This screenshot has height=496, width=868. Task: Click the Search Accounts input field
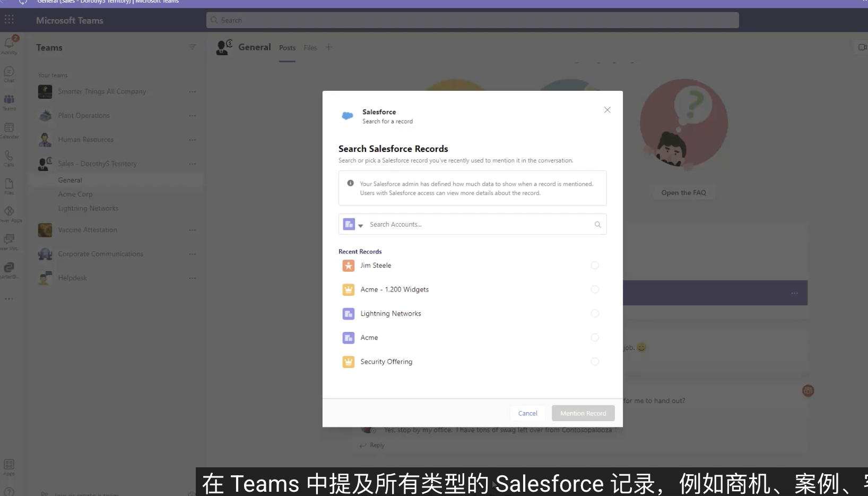coord(473,225)
